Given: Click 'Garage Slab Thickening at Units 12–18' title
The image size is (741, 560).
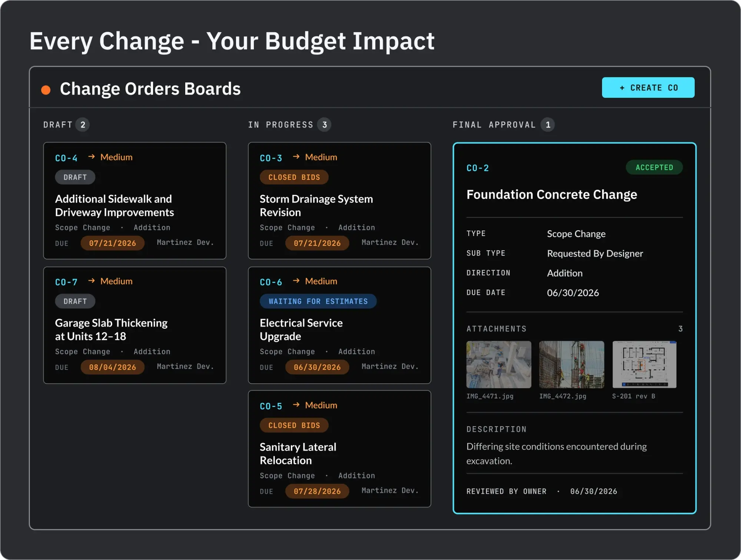Looking at the screenshot, I should (x=111, y=329).
